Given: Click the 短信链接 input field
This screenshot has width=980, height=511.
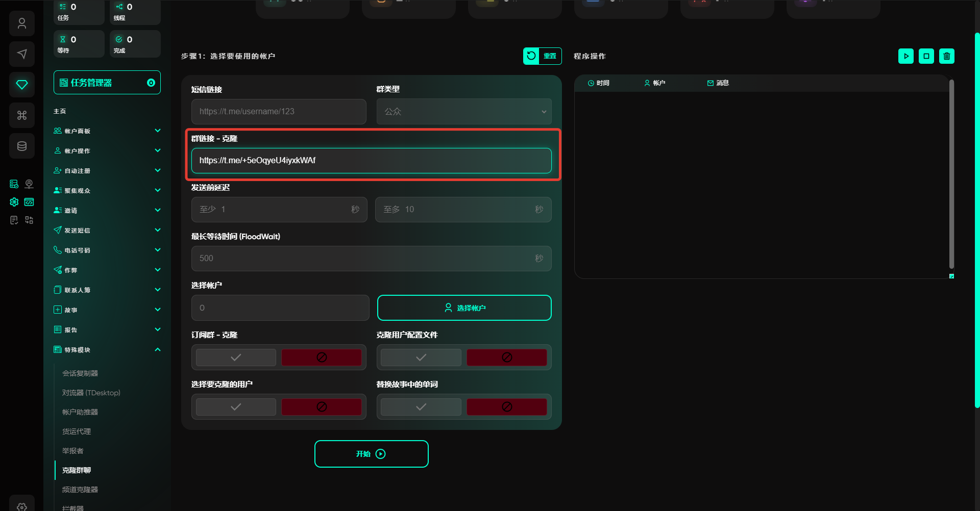Looking at the screenshot, I should tap(279, 112).
